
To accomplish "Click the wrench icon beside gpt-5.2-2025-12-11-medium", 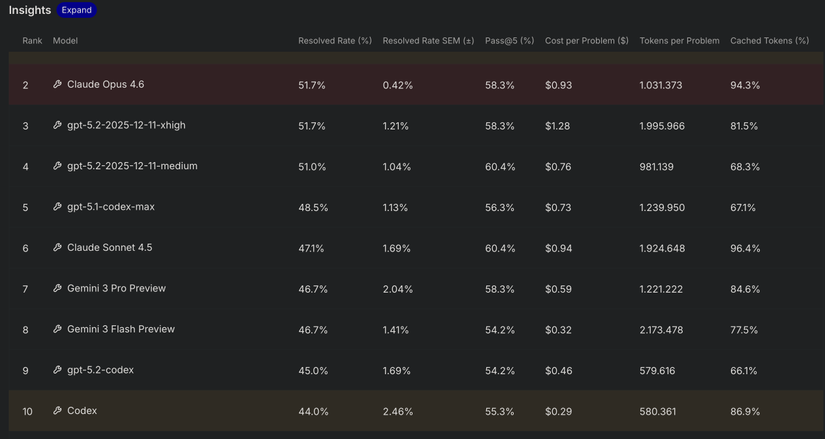I will coord(57,166).
